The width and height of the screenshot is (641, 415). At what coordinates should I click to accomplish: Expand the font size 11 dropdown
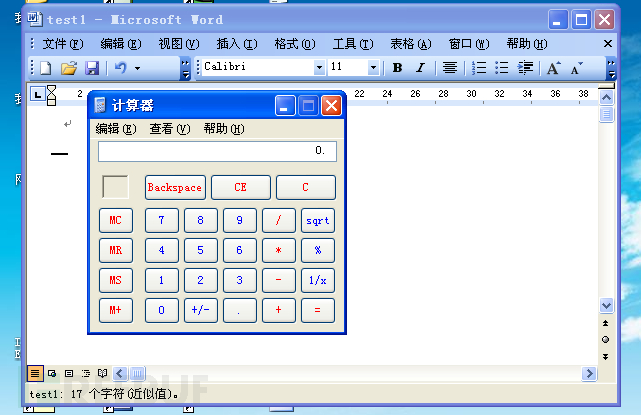click(x=373, y=67)
